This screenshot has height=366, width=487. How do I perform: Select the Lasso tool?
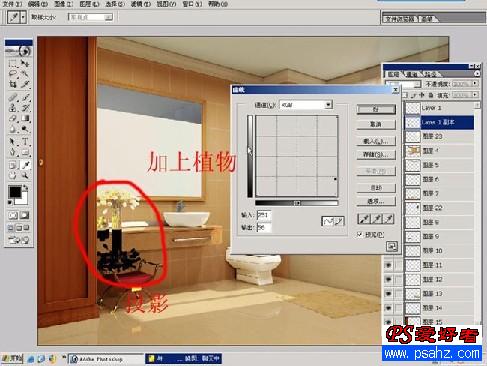click(x=13, y=74)
